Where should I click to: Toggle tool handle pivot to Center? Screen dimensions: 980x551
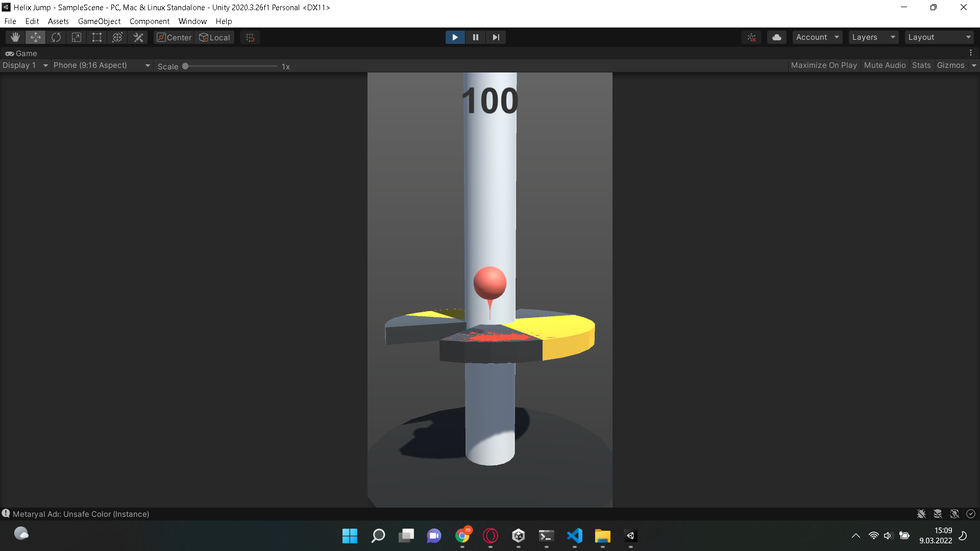click(x=174, y=37)
